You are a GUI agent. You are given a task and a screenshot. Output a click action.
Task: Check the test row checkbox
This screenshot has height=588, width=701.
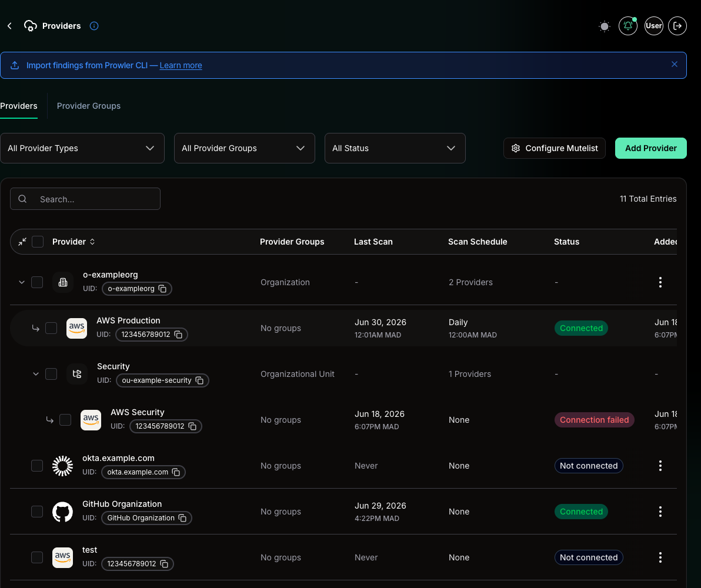[x=37, y=557]
